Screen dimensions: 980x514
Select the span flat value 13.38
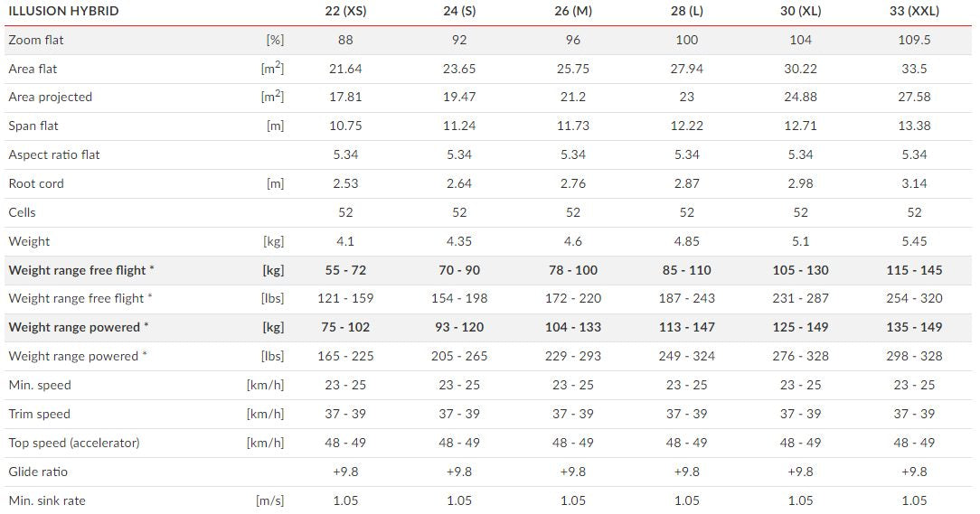click(x=914, y=126)
